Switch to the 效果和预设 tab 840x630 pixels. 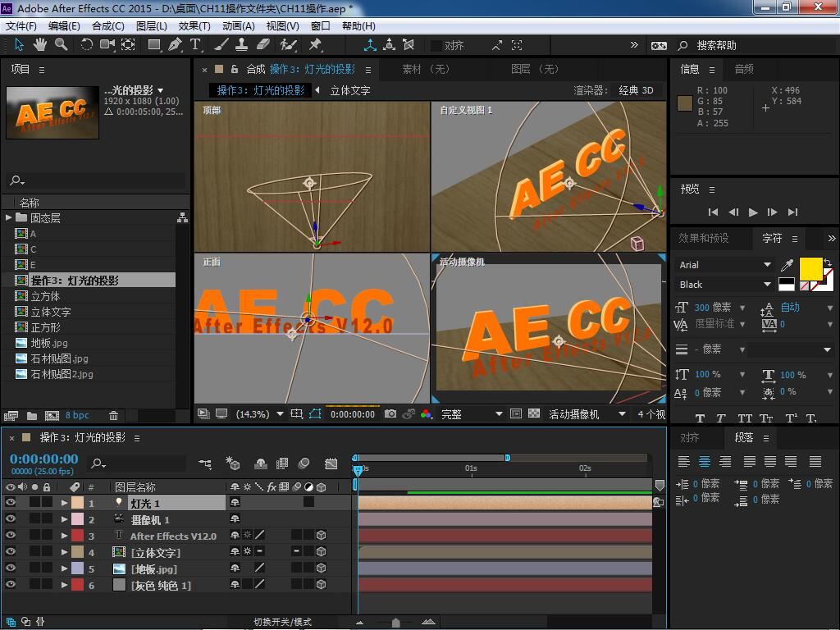[703, 238]
